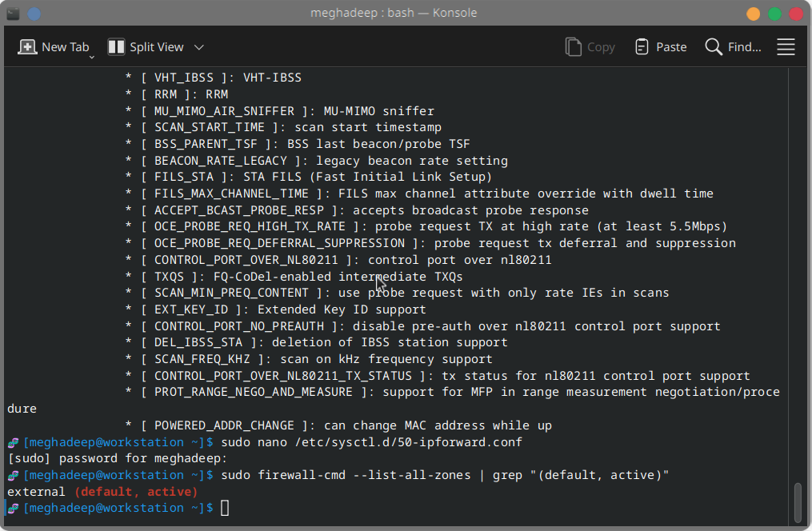Click the teal icon beside the firewall-cmd prompt line
The width and height of the screenshot is (812, 531).
(x=11, y=475)
